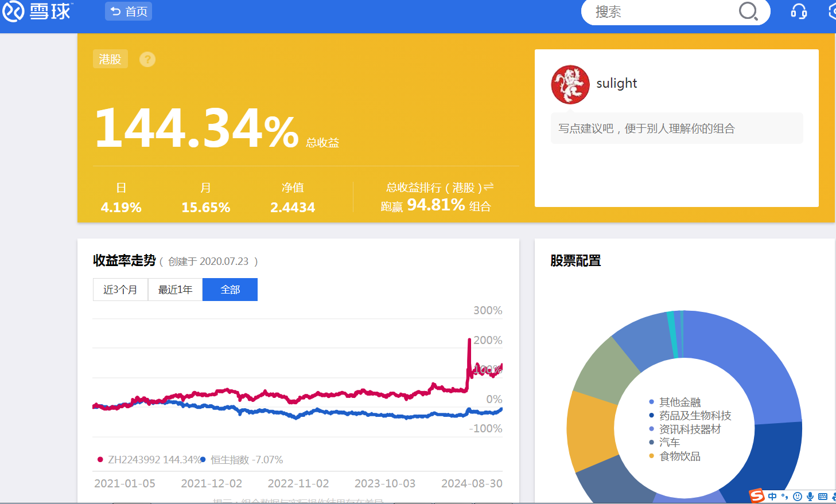Click the 94.81% ranking percentage
The image size is (836, 504).
(x=436, y=205)
